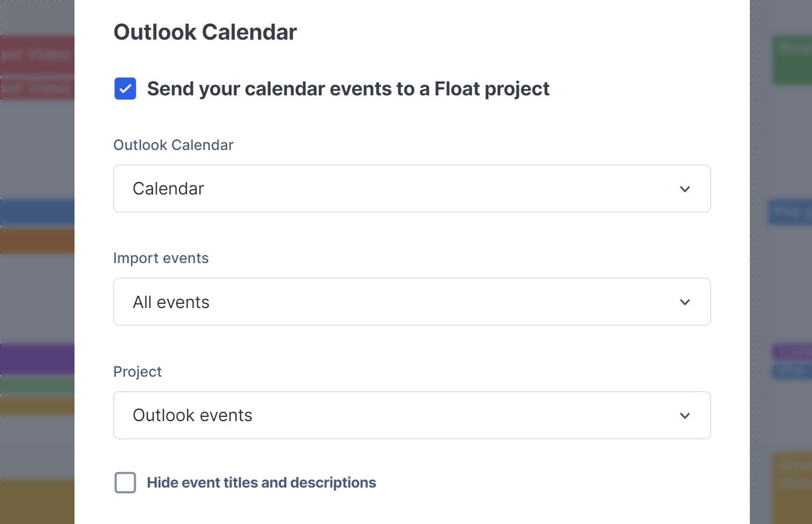Click the "Hide event titles and descriptions" label text
This screenshot has width=812, height=524.
[x=261, y=483]
